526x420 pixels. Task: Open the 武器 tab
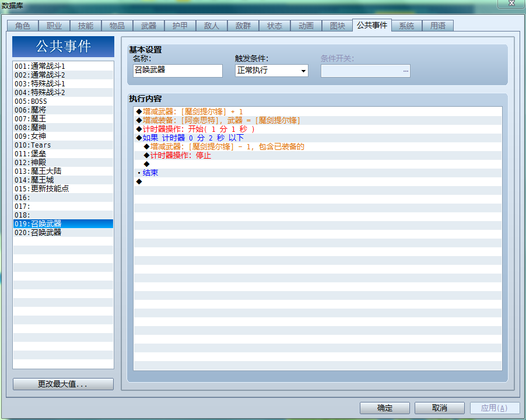[x=148, y=26]
